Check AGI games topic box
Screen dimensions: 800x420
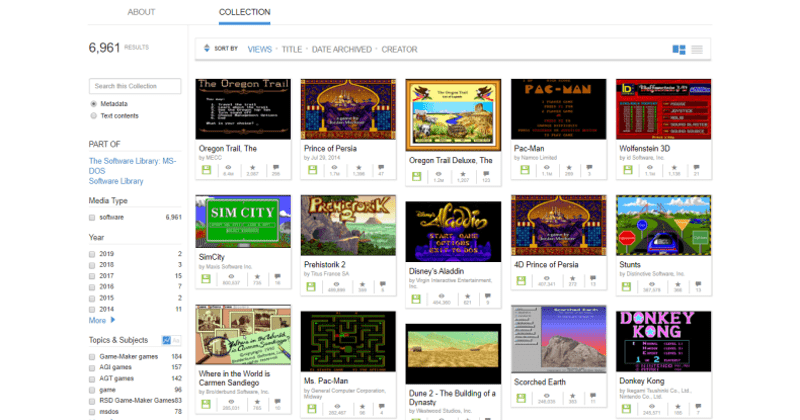coord(92,368)
